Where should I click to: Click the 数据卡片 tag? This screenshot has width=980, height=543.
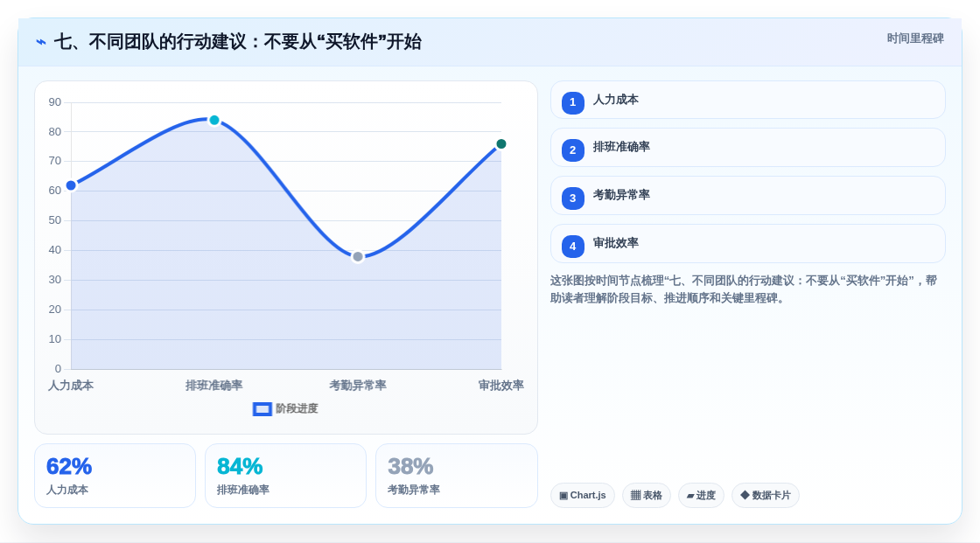tap(766, 496)
